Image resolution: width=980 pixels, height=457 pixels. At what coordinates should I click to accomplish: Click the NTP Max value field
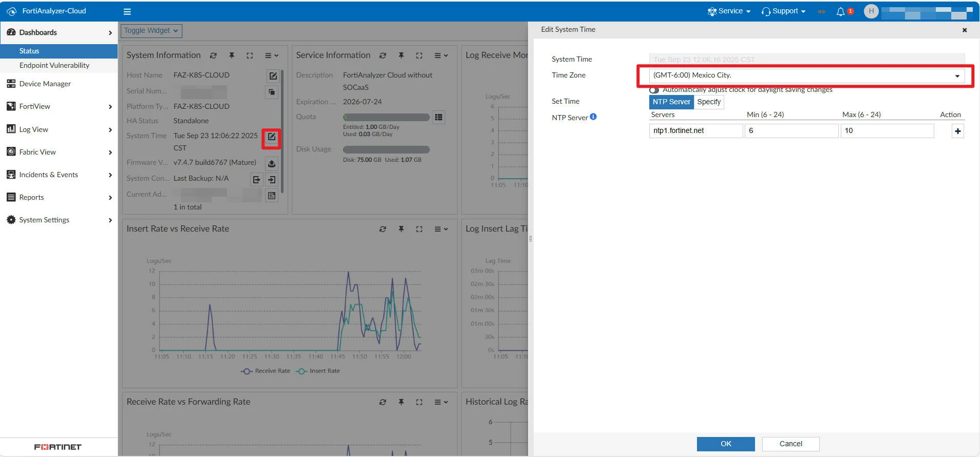887,131
